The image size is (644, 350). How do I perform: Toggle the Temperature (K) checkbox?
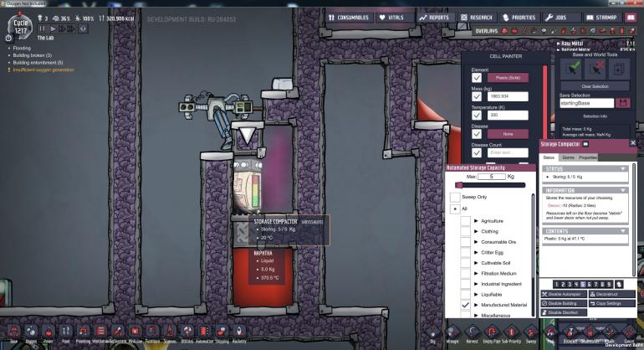(x=477, y=115)
